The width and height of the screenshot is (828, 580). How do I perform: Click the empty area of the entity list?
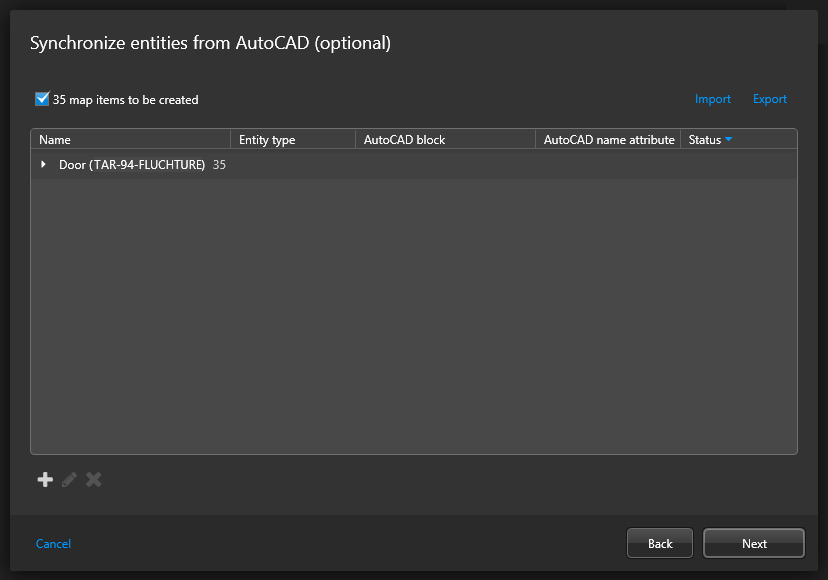[x=413, y=320]
